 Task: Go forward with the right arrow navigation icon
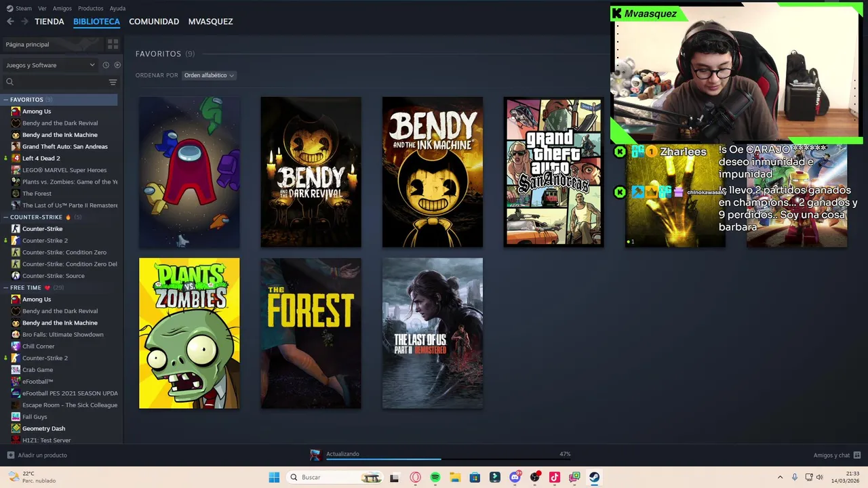coord(24,22)
